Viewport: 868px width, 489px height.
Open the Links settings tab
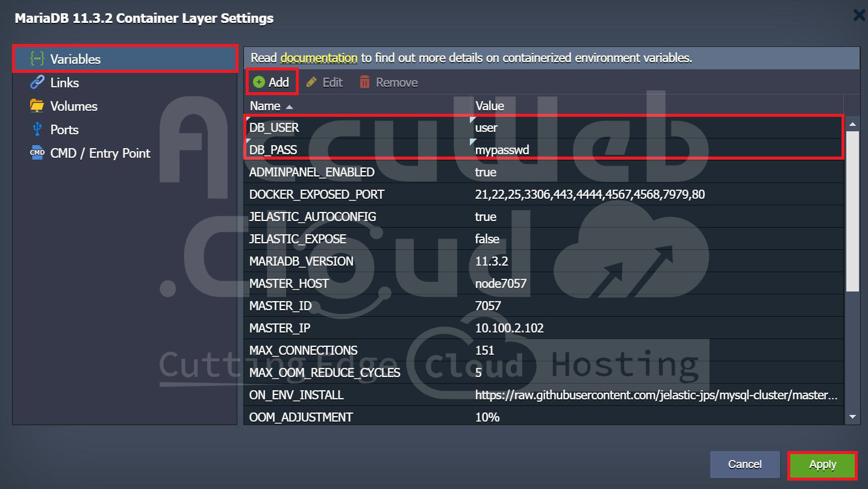[64, 83]
